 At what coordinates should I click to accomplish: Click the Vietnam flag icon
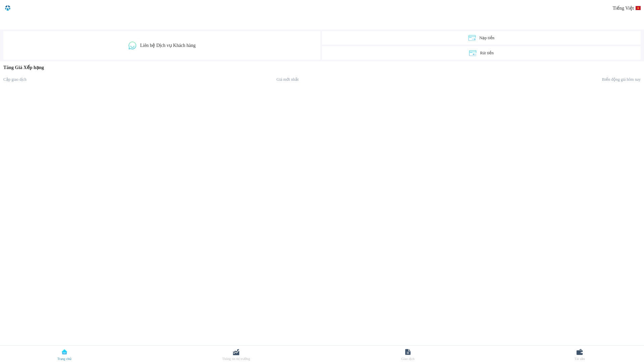click(638, 8)
